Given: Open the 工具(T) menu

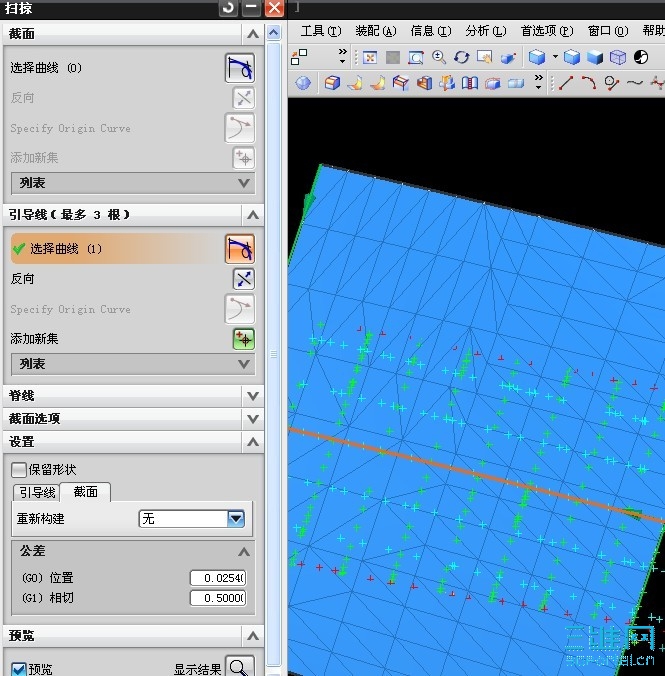Looking at the screenshot, I should pos(321,31).
